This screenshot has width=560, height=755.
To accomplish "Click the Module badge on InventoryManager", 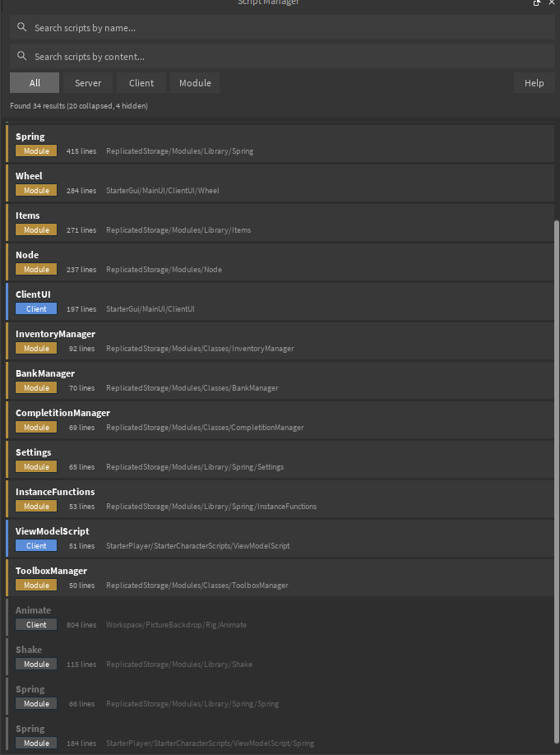I will (35, 348).
